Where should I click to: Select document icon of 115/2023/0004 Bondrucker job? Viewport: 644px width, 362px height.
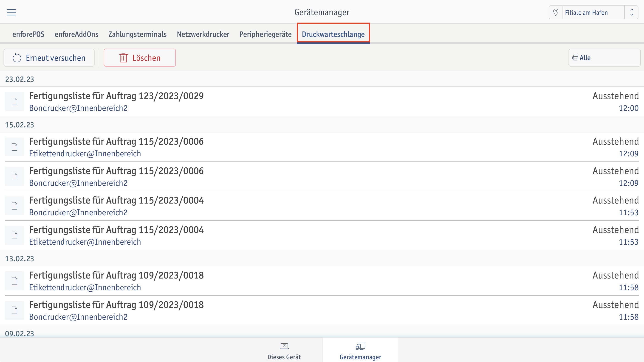[x=14, y=206]
